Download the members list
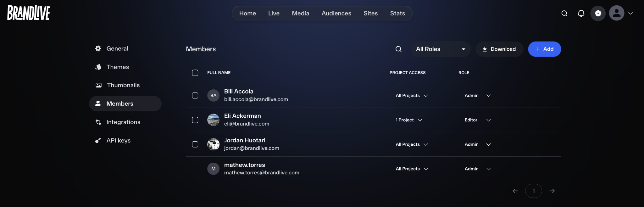This screenshot has width=644, height=207. 499,49
